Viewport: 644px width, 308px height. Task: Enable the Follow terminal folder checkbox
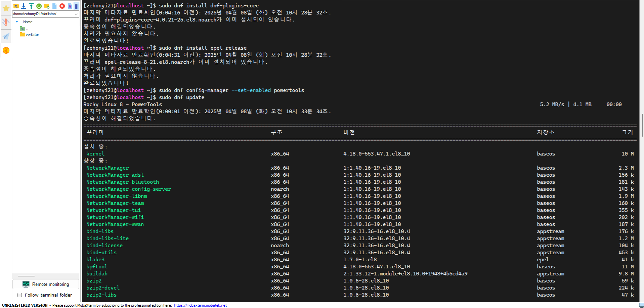[x=20, y=295]
